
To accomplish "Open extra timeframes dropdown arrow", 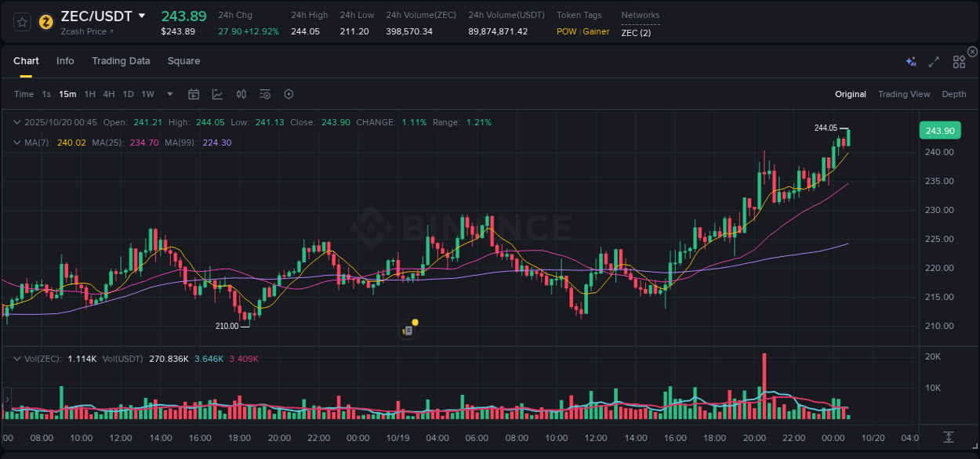I will click(169, 94).
